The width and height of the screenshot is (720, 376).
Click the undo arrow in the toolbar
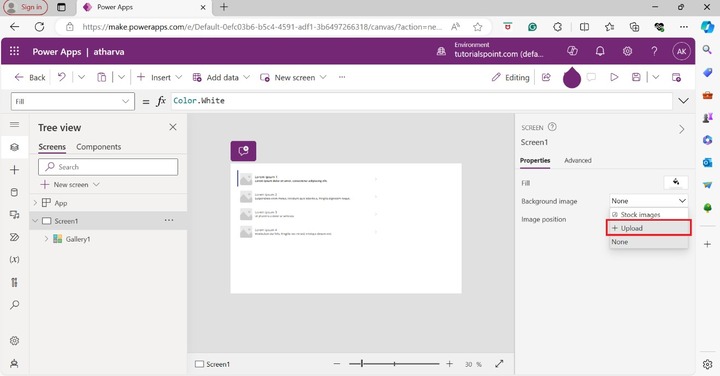[x=62, y=77]
